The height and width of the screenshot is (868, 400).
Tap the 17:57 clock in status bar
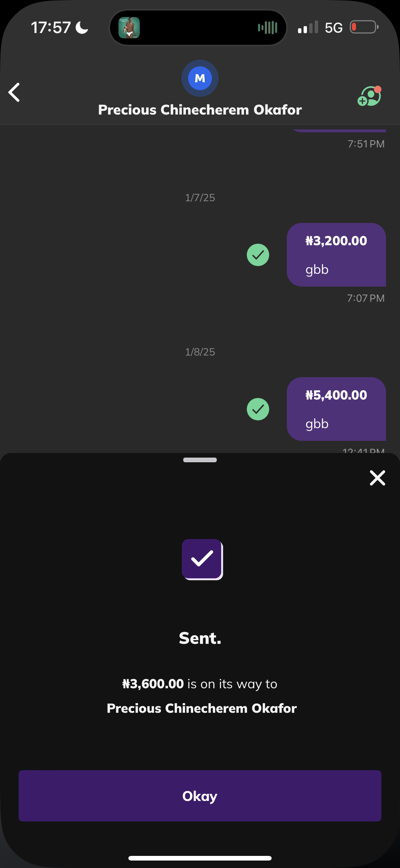tap(51, 28)
